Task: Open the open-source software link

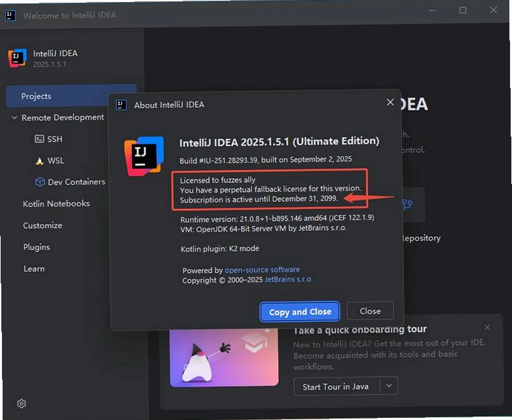Action: click(262, 270)
